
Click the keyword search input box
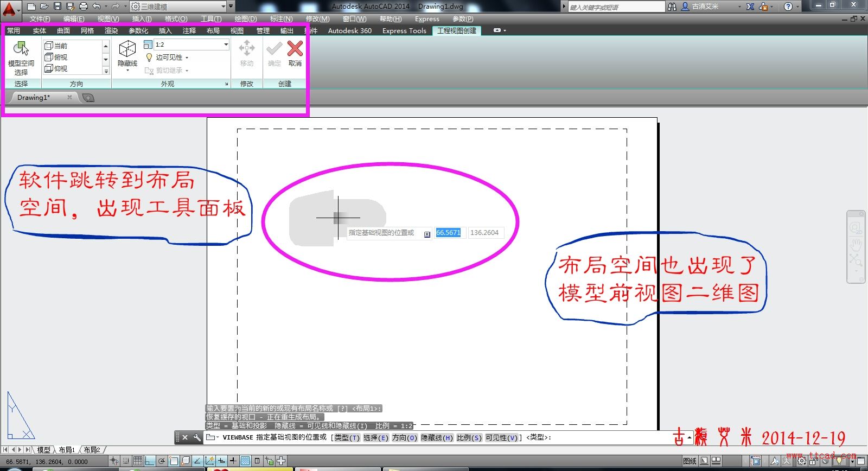pos(616,7)
